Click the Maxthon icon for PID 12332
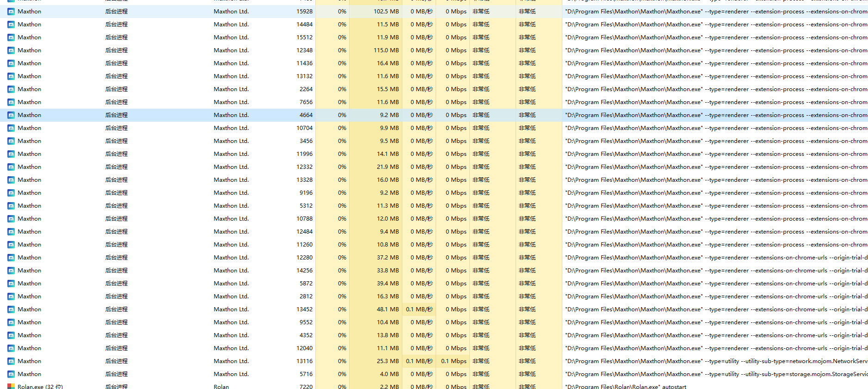 click(11, 167)
